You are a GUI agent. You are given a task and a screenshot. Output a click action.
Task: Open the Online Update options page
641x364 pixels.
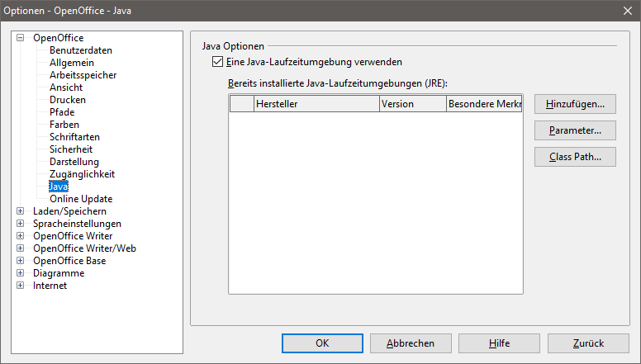coord(81,199)
